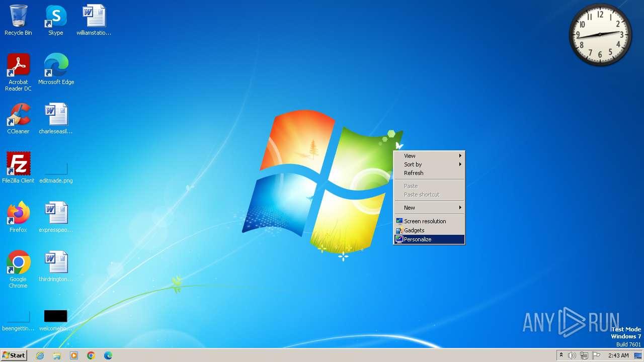Open Gadgets from the context menu
Viewport: 644px width, 362px height.
tap(429, 230)
